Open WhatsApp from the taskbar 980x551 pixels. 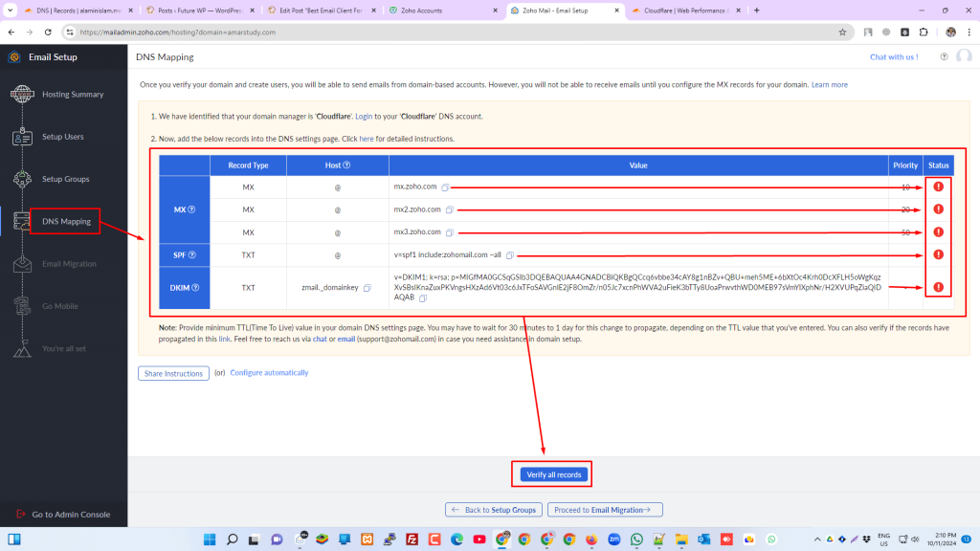tap(636, 540)
